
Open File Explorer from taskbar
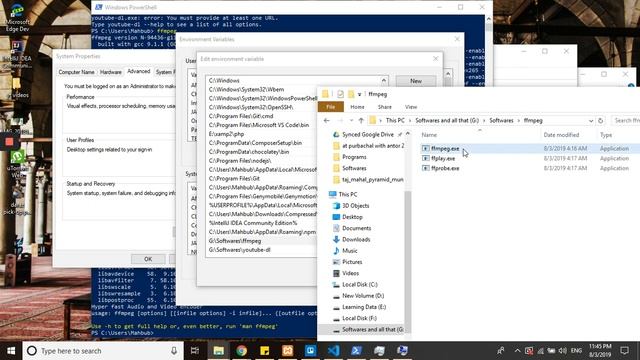(218, 351)
